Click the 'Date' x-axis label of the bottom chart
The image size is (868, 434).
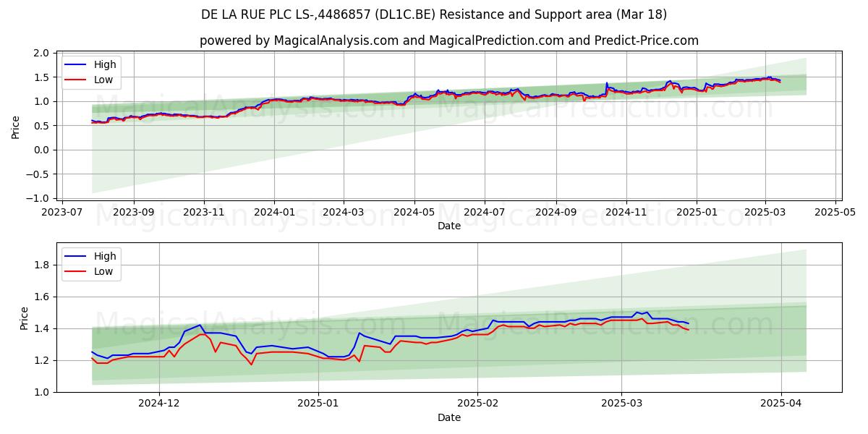[449, 417]
